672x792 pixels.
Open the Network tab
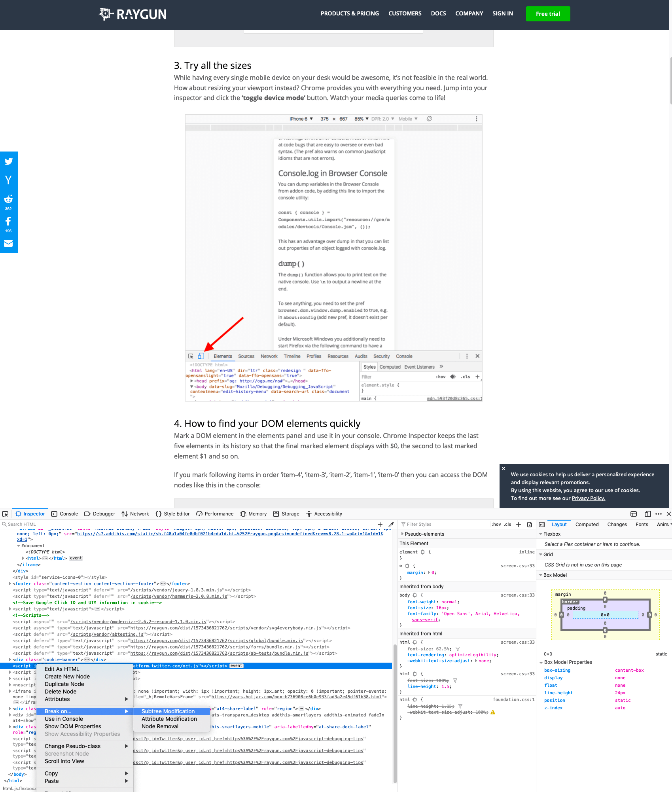(x=135, y=514)
